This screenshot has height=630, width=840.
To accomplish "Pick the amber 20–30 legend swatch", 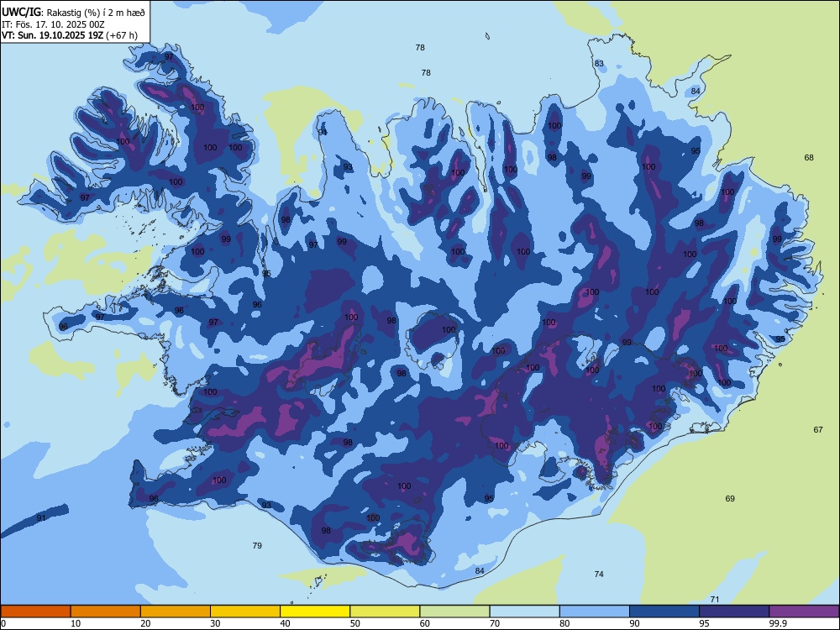I will point(176,612).
